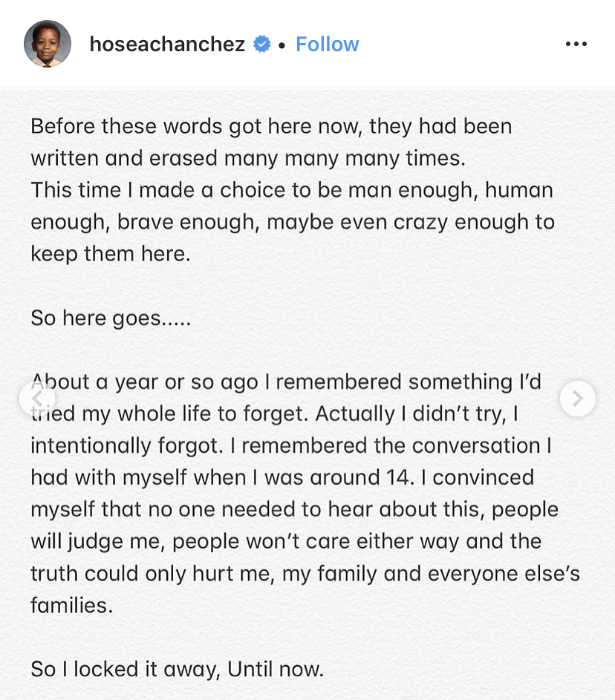
Task: Open the three-dot more options menu
Action: pos(576,44)
